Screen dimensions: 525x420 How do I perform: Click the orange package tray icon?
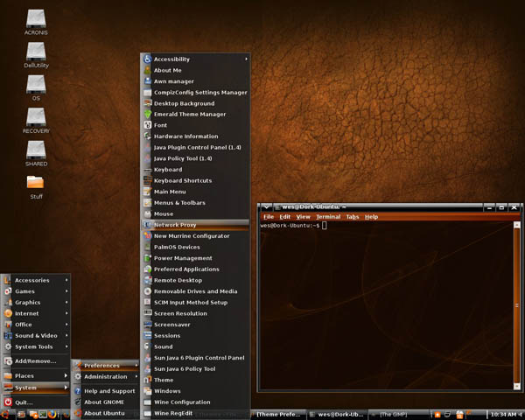click(459, 415)
